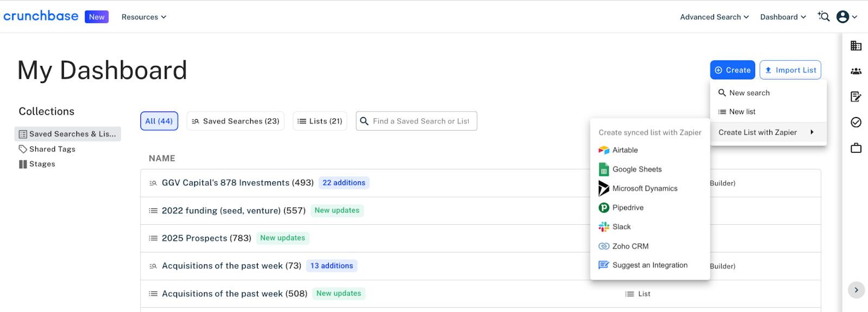Open the Resources dropdown
The image size is (868, 312).
144,17
